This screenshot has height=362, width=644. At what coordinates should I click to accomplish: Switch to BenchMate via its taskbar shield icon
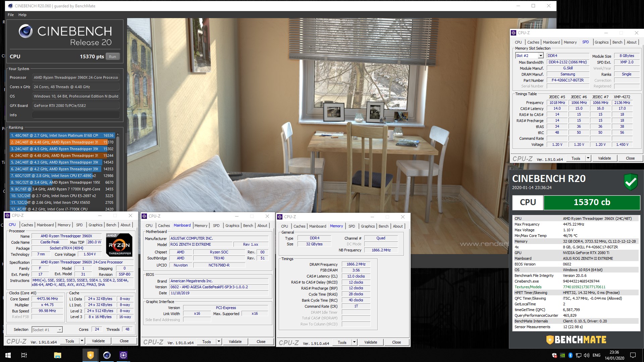pos(91,355)
